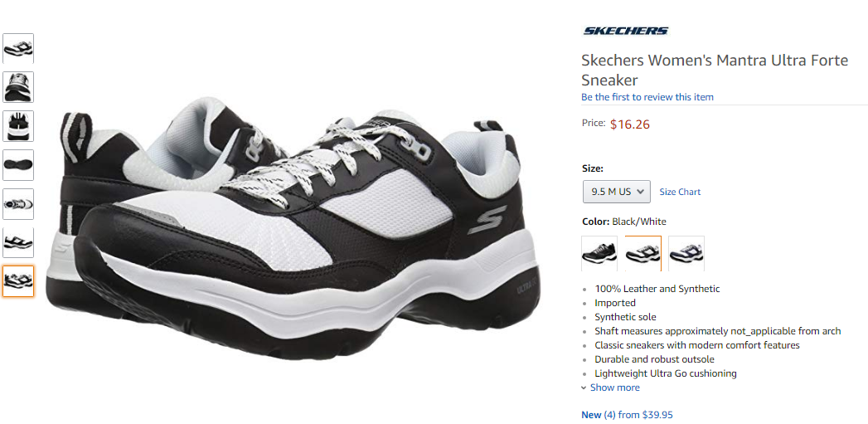Viewport: 868px width, 424px height.
Task: Open New (4) from $39.95 offers
Action: click(628, 415)
